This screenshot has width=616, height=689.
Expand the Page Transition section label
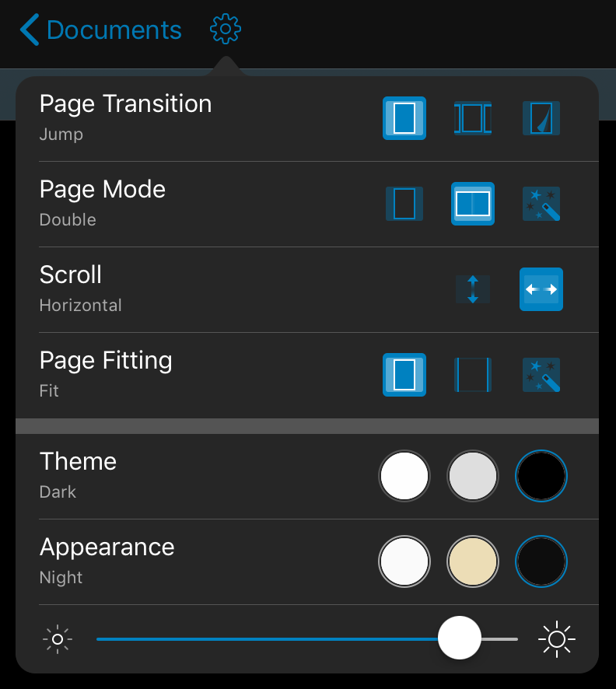point(125,103)
